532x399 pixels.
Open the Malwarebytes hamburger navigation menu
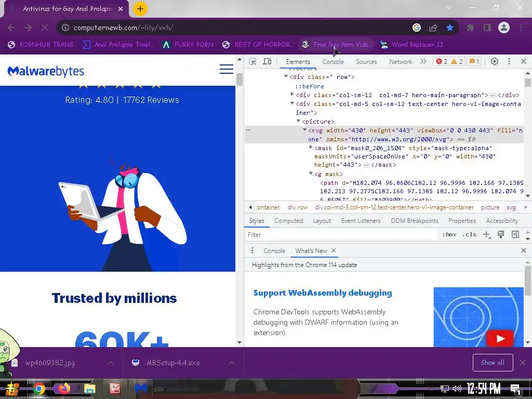click(227, 69)
